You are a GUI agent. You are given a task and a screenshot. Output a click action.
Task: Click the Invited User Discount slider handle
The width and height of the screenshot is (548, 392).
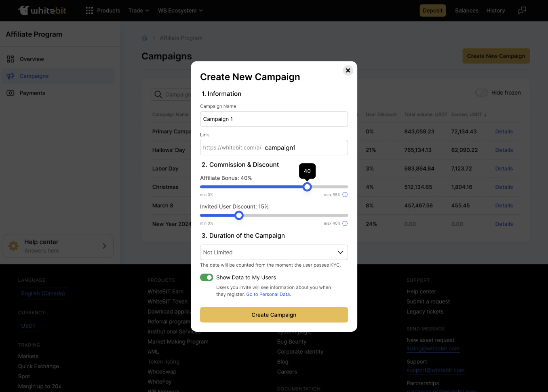pos(239,215)
